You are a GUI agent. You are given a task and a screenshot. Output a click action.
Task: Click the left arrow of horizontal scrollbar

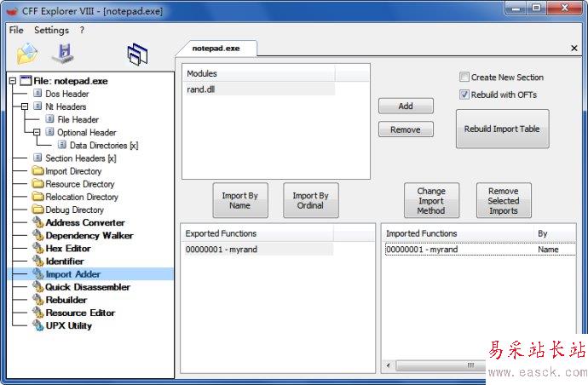[x=388, y=365]
